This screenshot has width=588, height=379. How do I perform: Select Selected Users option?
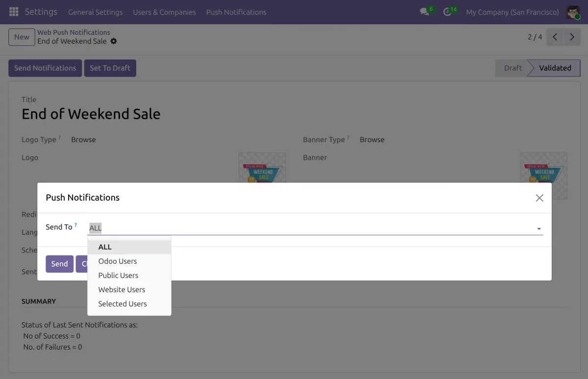click(x=129, y=304)
